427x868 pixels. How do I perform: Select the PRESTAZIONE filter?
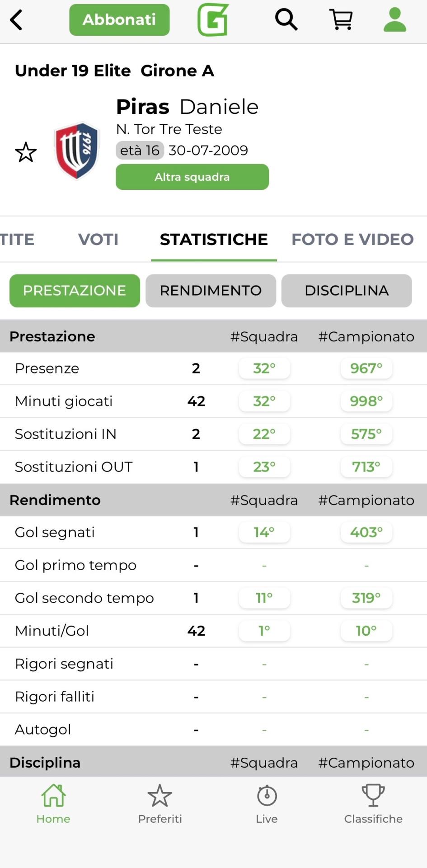[x=75, y=291]
